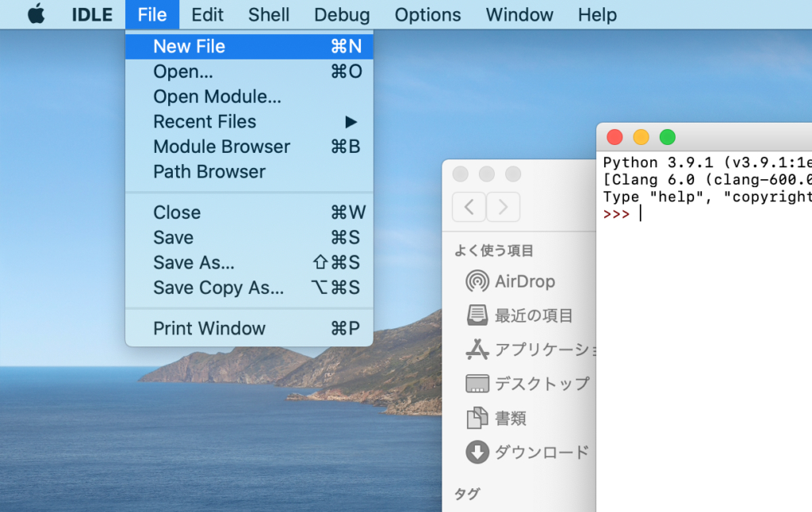The height and width of the screenshot is (512, 812).
Task: Close the IDLE Shell window with red button
Action: tap(615, 137)
